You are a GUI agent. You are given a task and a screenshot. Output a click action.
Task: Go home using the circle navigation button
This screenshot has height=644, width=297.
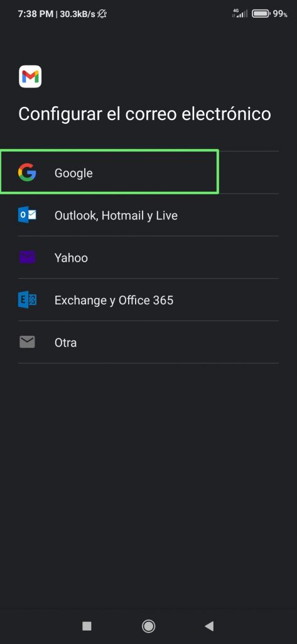148,626
